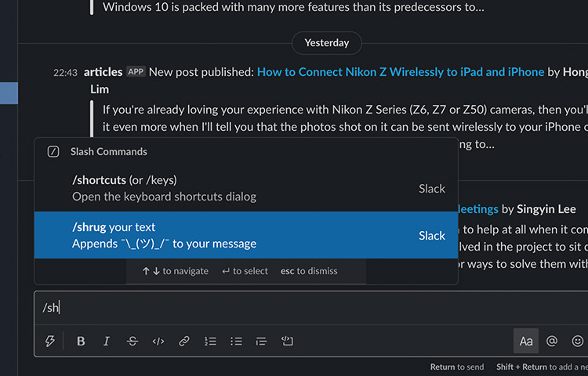Toggle italic formatting
This screenshot has height=376, width=588.
(x=107, y=342)
